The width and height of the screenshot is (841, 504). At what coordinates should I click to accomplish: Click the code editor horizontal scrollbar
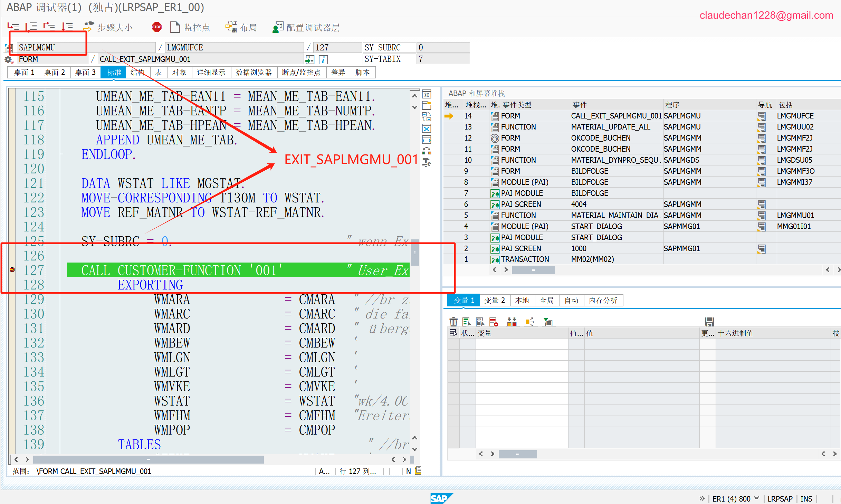point(149,459)
